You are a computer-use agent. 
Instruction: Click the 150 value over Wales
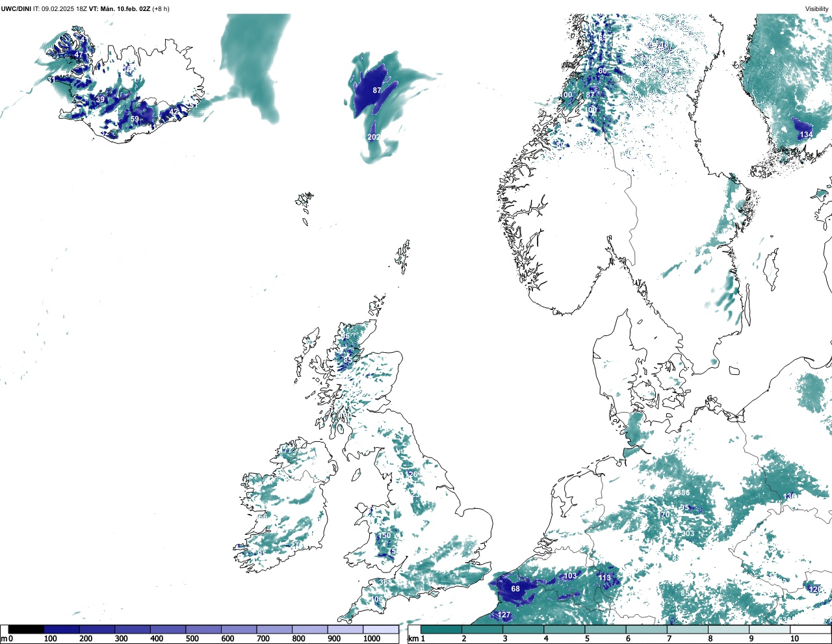tap(385, 536)
